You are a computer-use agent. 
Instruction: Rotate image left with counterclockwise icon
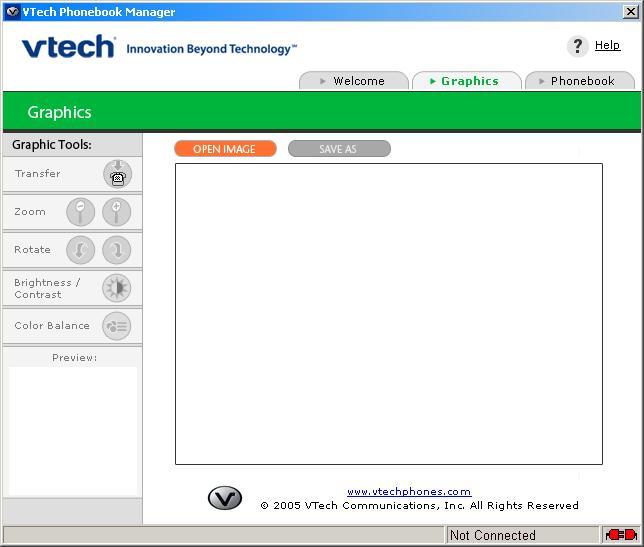80,250
